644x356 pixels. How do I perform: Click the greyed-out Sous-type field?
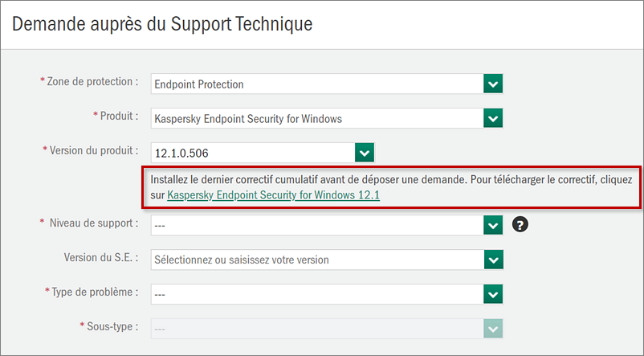coord(317,328)
